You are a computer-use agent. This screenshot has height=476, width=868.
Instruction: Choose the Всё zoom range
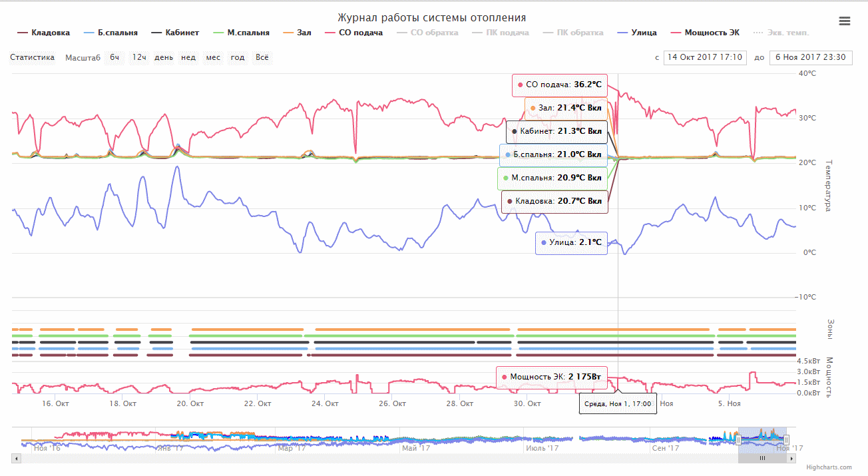click(x=262, y=57)
